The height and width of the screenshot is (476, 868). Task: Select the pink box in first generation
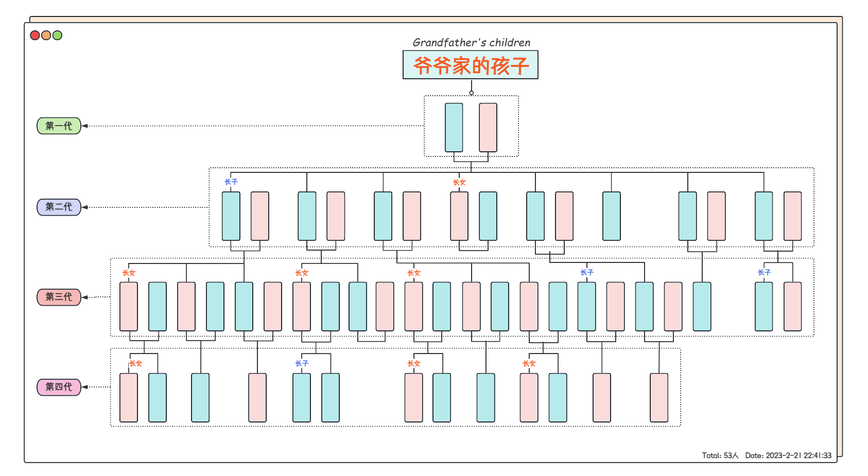click(x=488, y=128)
